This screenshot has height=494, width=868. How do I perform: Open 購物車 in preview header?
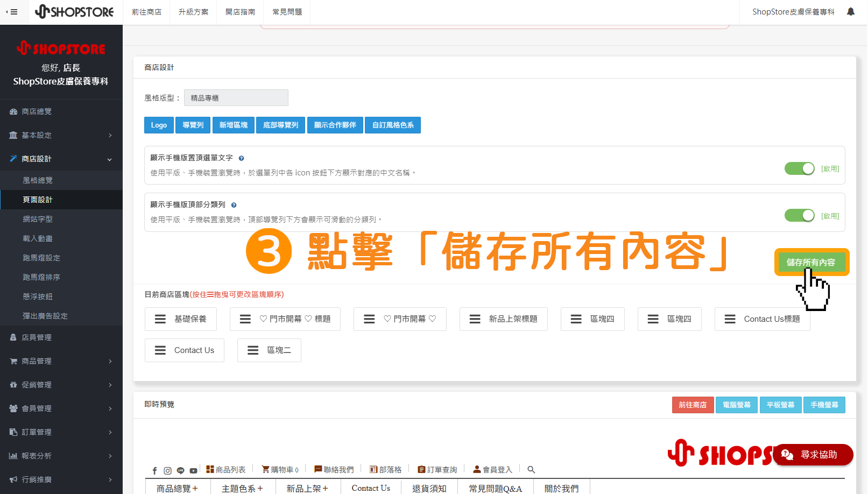(x=280, y=470)
